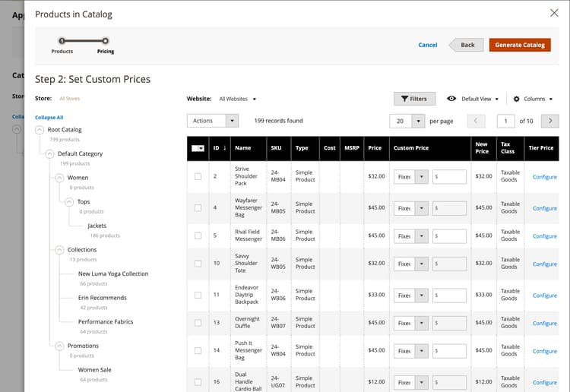
Task: Sort by Price column header
Action: [x=376, y=148]
